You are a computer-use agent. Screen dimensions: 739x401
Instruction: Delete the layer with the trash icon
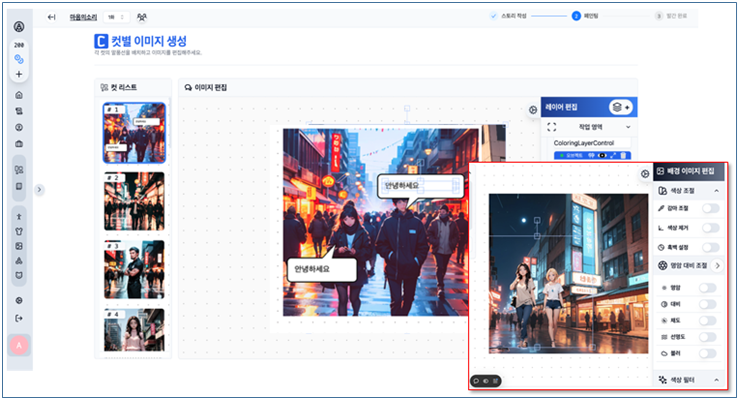[623, 155]
